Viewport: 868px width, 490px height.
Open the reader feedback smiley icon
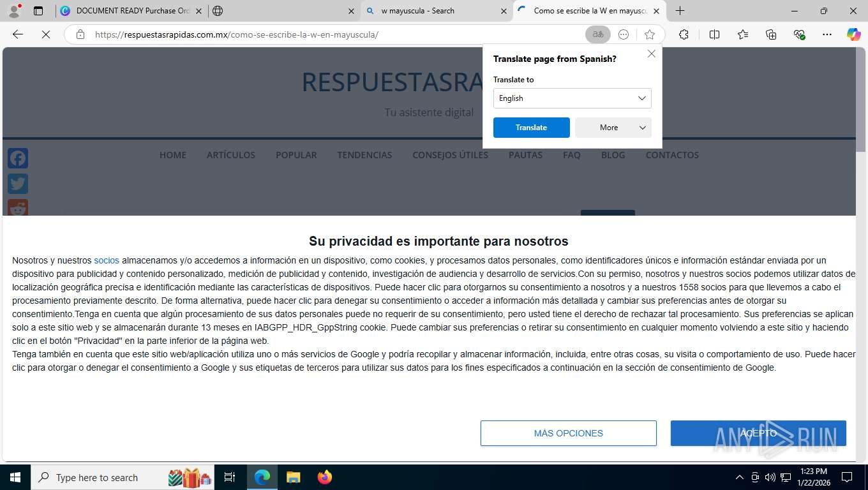pyautogui.click(x=624, y=34)
